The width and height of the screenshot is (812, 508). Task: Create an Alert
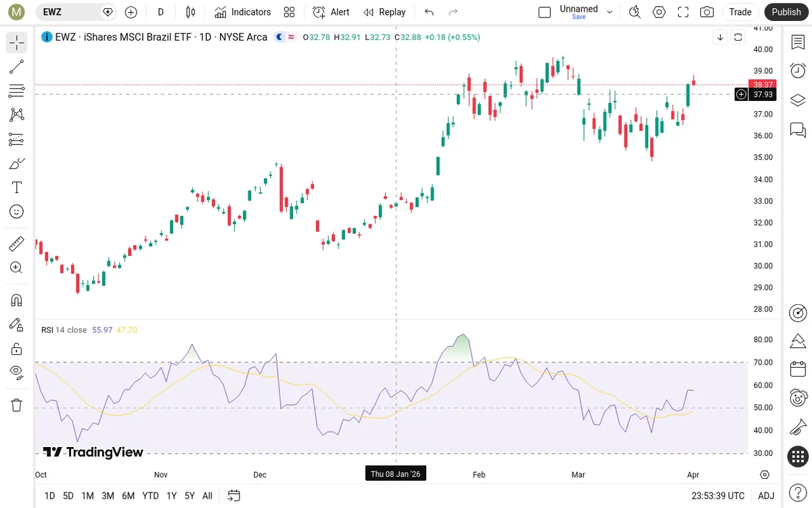(x=332, y=12)
